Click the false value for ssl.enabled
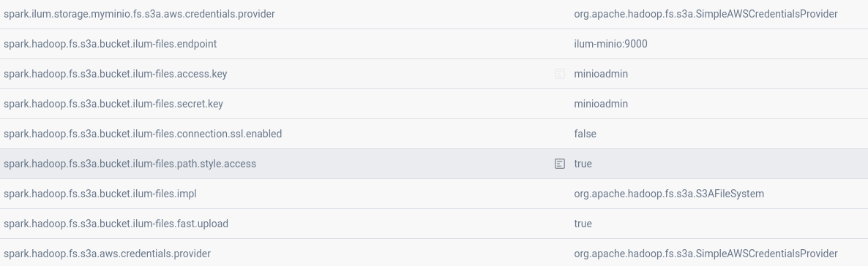868x266 pixels. (585, 134)
